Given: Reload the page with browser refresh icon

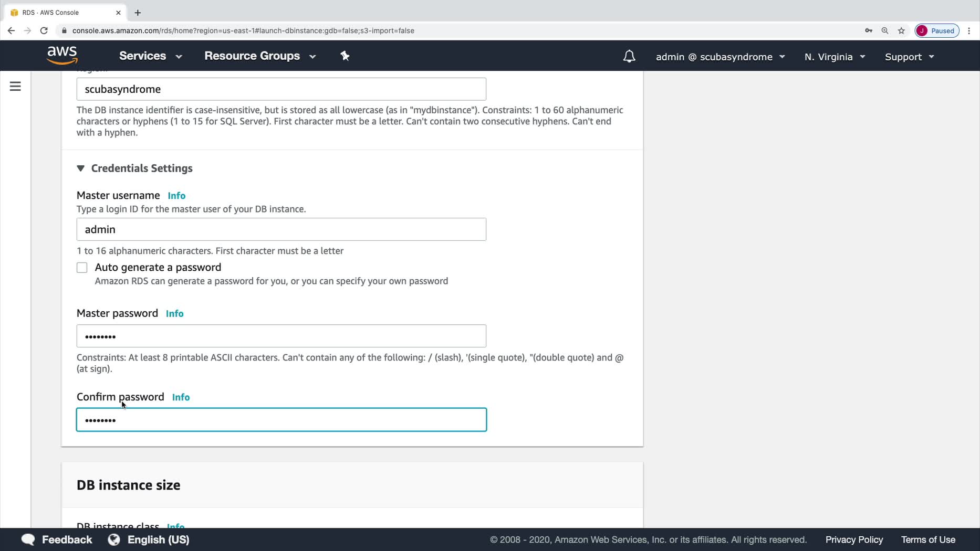Looking at the screenshot, I should pyautogui.click(x=44, y=30).
